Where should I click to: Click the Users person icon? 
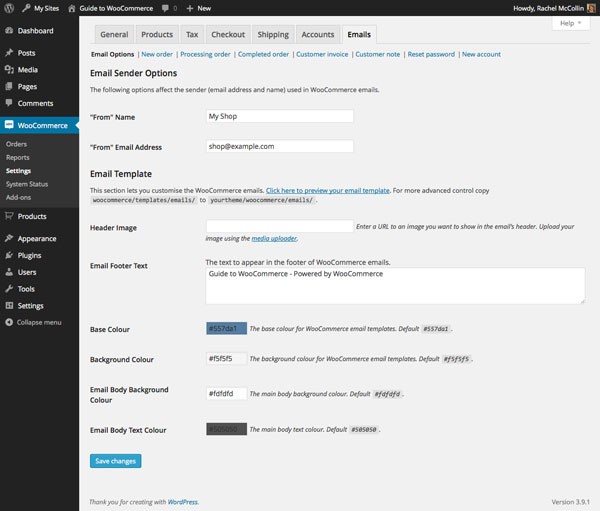(9, 272)
